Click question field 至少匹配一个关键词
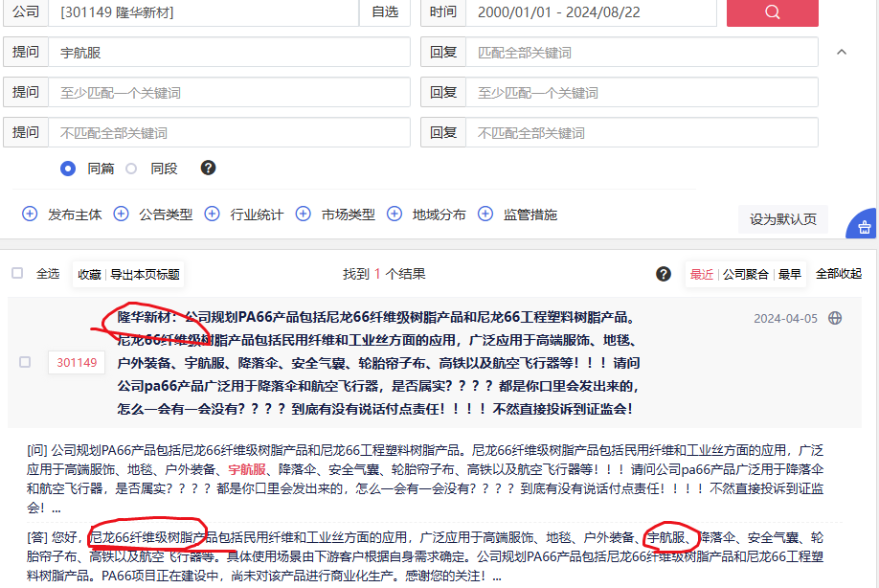The height and width of the screenshot is (588, 879). 229,93
